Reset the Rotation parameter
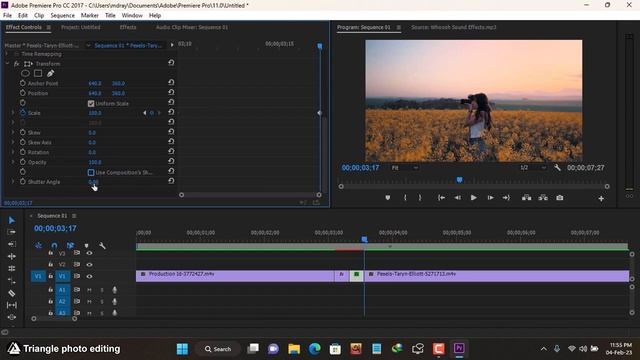 (x=171, y=152)
